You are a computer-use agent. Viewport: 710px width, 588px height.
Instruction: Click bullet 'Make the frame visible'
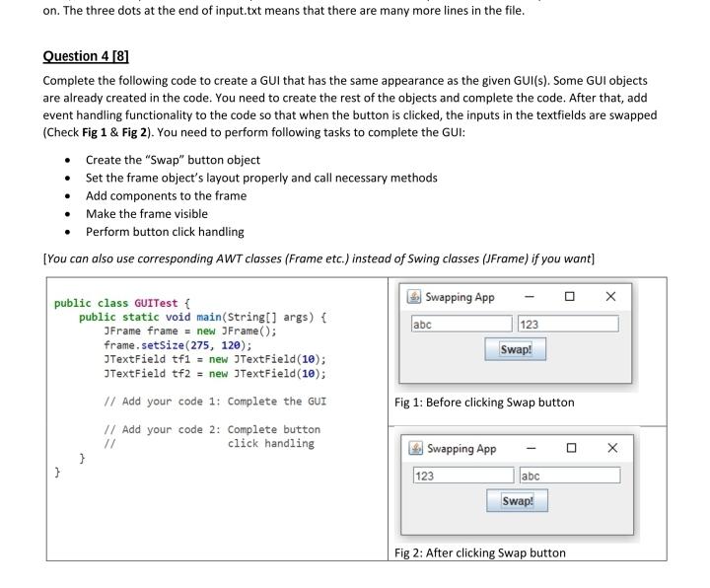point(147,214)
